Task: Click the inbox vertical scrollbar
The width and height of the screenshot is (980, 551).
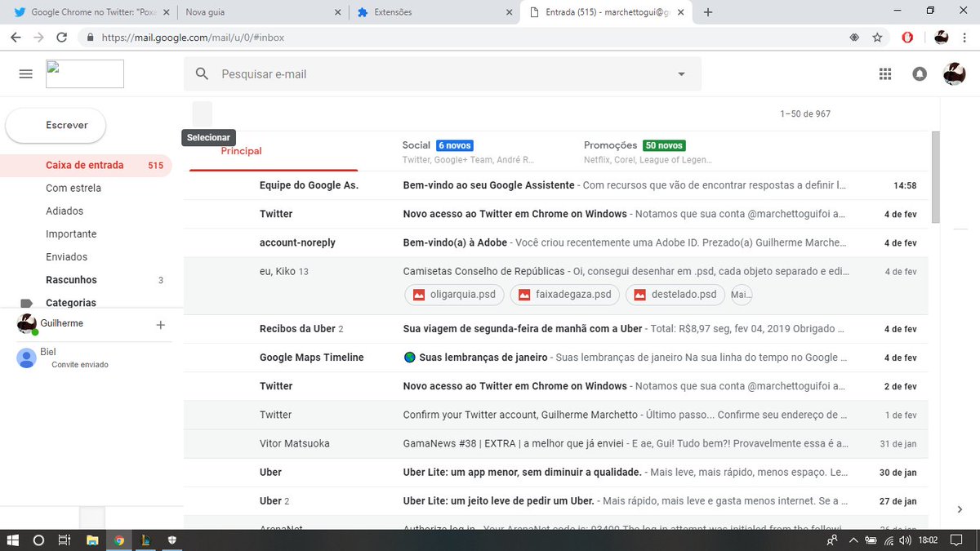Action: pyautogui.click(x=935, y=176)
